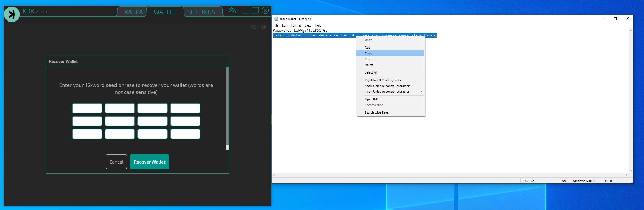Click the Password line in Notepad
This screenshot has height=210, width=644.
pos(300,31)
